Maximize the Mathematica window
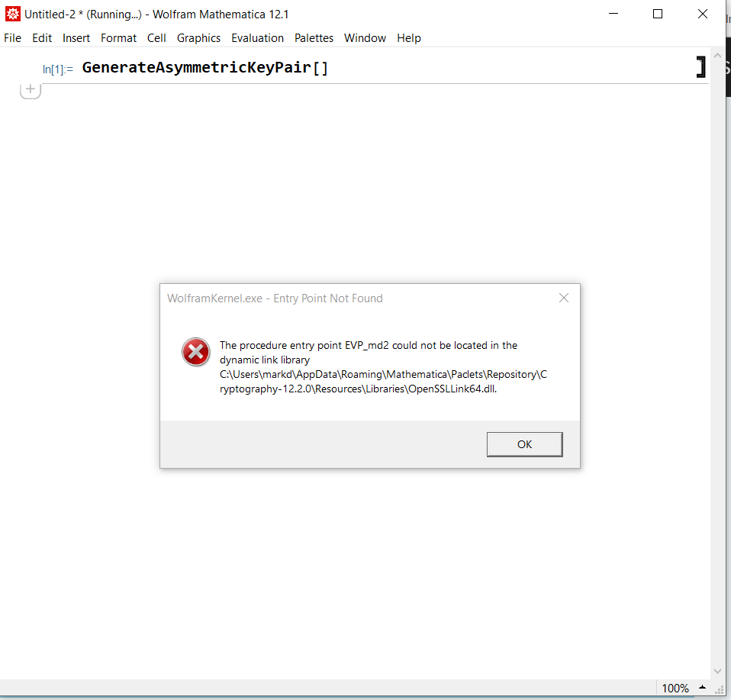 click(657, 14)
